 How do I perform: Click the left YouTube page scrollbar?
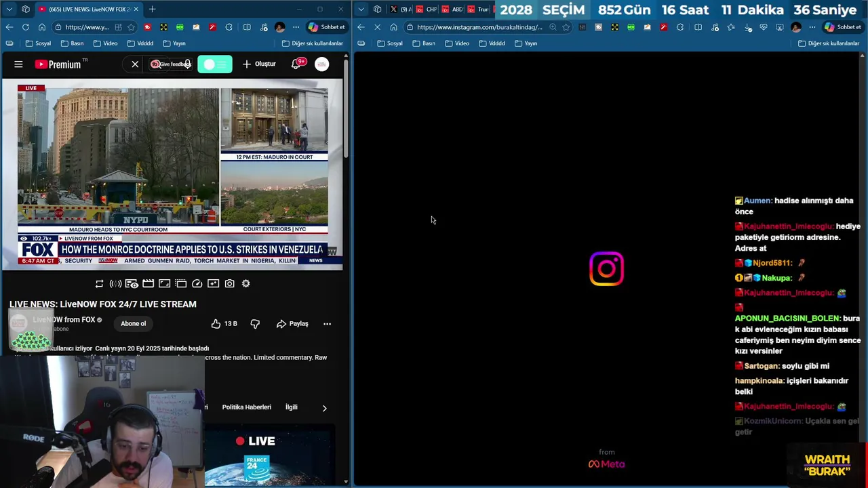(x=346, y=108)
